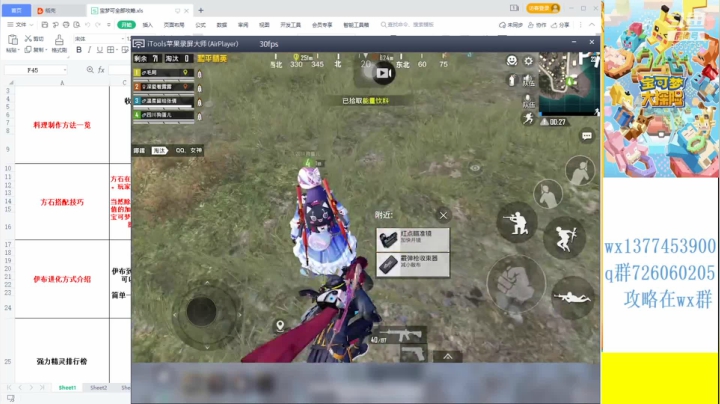Viewport: 720px width, 404px height.
Task: Tap the jump action button
Action: tap(565, 238)
